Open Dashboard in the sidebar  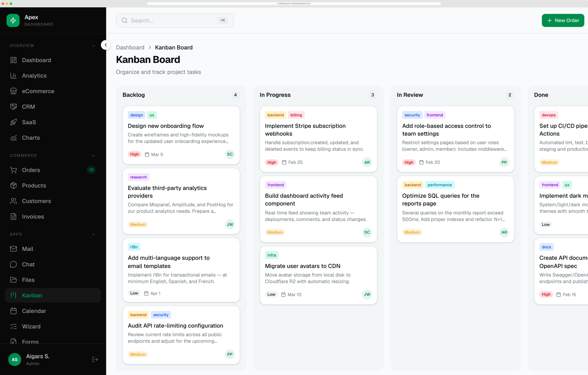[x=53, y=60]
